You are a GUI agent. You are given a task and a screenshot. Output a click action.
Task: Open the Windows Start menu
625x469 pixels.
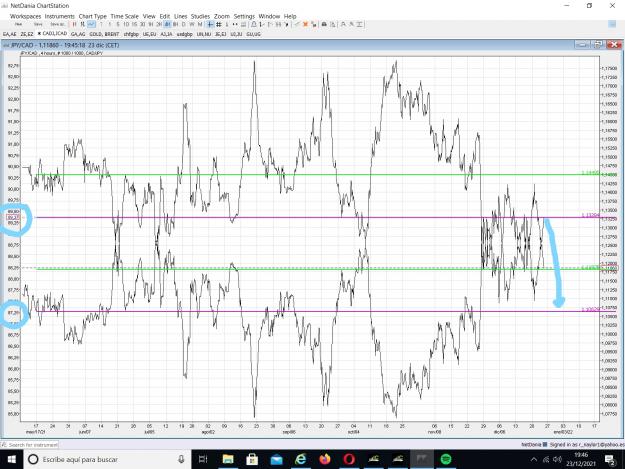click(x=11, y=459)
